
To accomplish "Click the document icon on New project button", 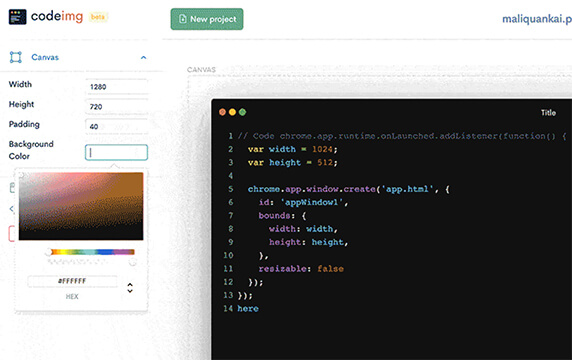I will coord(183,19).
